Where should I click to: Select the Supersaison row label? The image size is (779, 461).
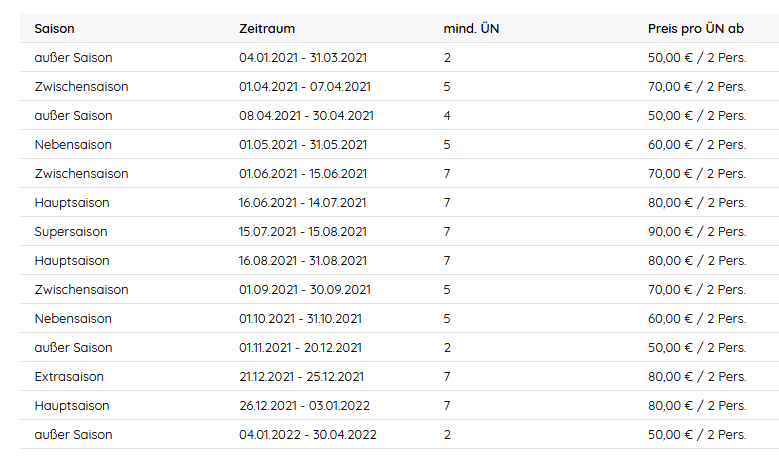pyautogui.click(x=71, y=232)
